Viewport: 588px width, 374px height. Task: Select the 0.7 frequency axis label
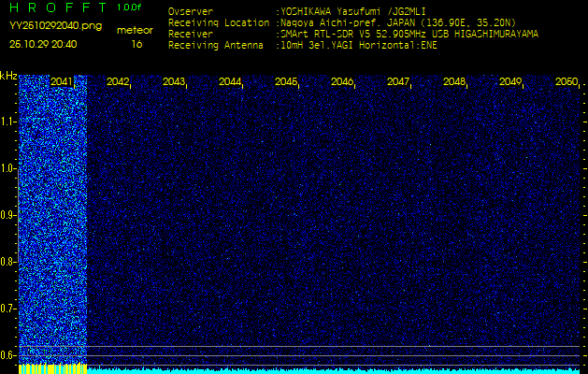(8, 308)
